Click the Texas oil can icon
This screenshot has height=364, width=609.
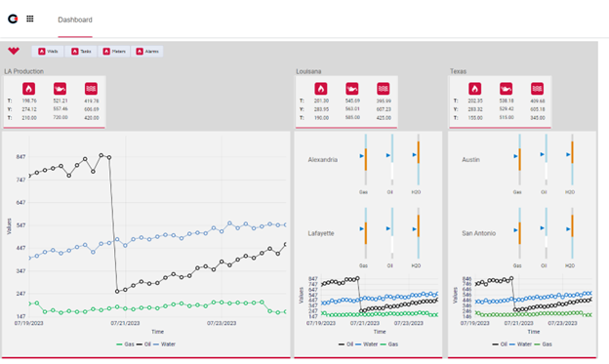click(506, 89)
